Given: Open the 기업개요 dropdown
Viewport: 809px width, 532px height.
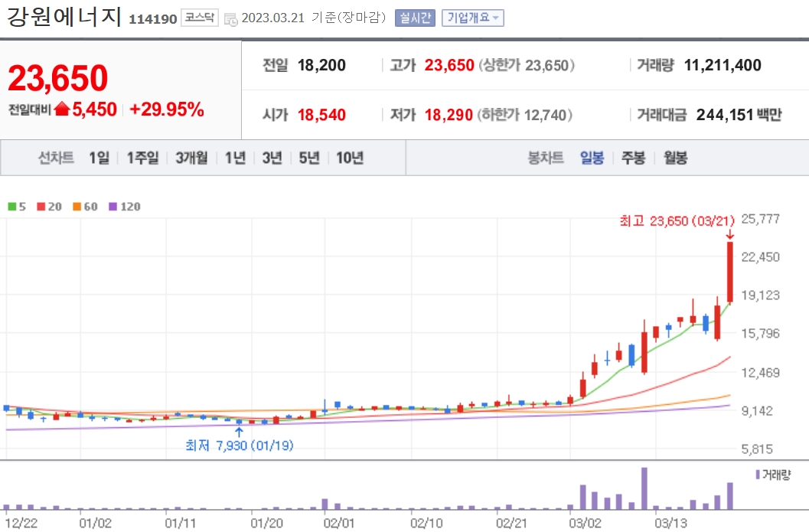Looking at the screenshot, I should coord(472,18).
